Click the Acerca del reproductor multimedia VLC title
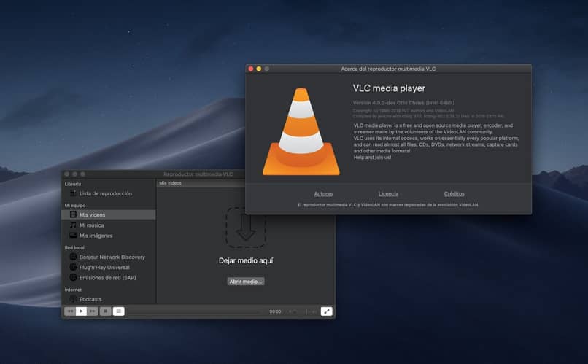Viewport: 588px width, 364px height. point(388,69)
